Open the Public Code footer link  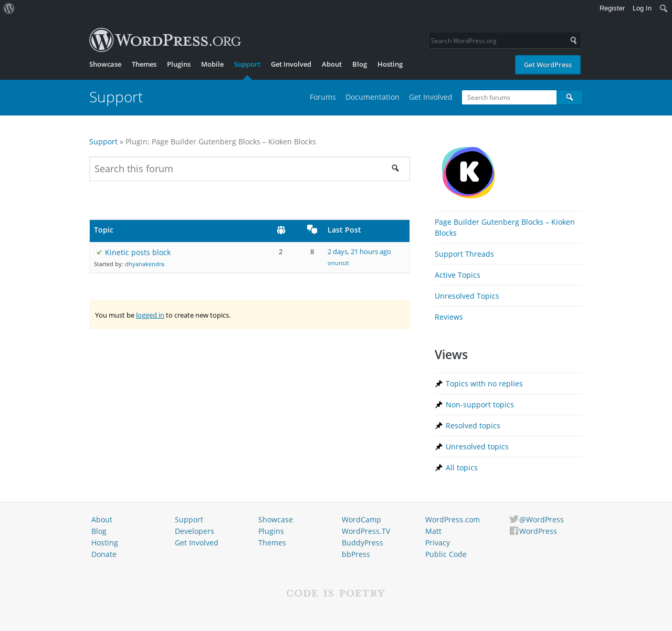[446, 554]
